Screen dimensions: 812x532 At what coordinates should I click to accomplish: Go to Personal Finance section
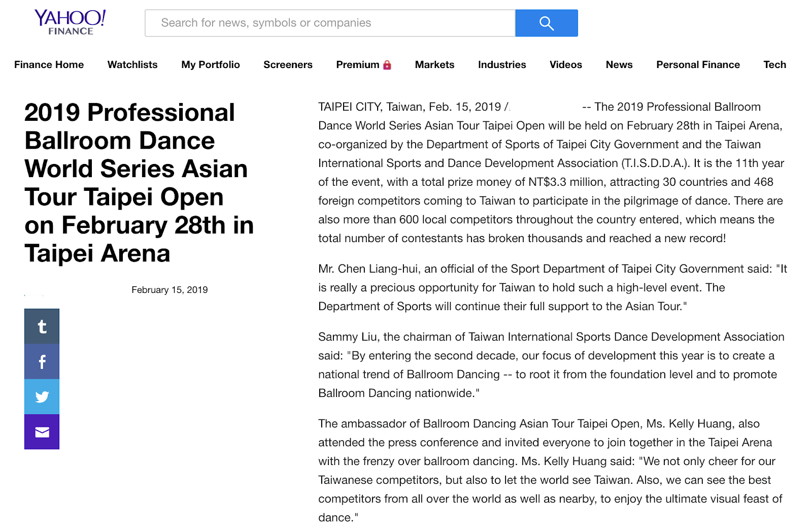(x=698, y=64)
